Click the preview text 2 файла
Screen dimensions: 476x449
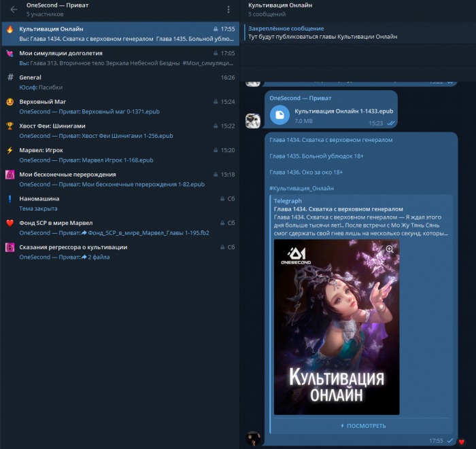pos(99,257)
